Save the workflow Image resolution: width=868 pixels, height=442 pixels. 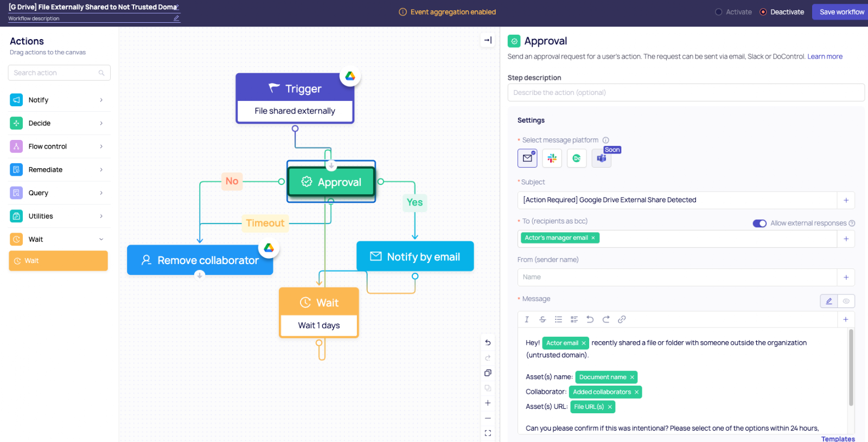pos(841,12)
